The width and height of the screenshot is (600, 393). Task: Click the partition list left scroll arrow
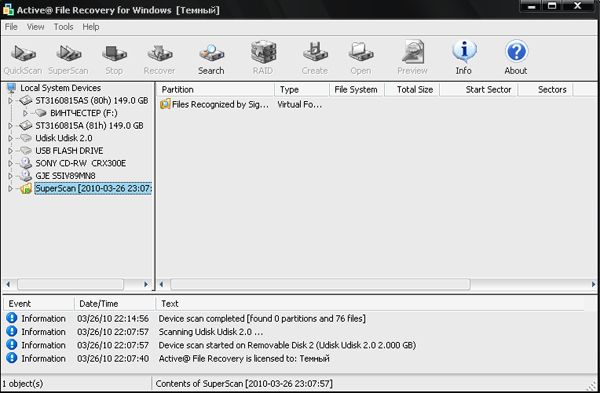(x=161, y=284)
